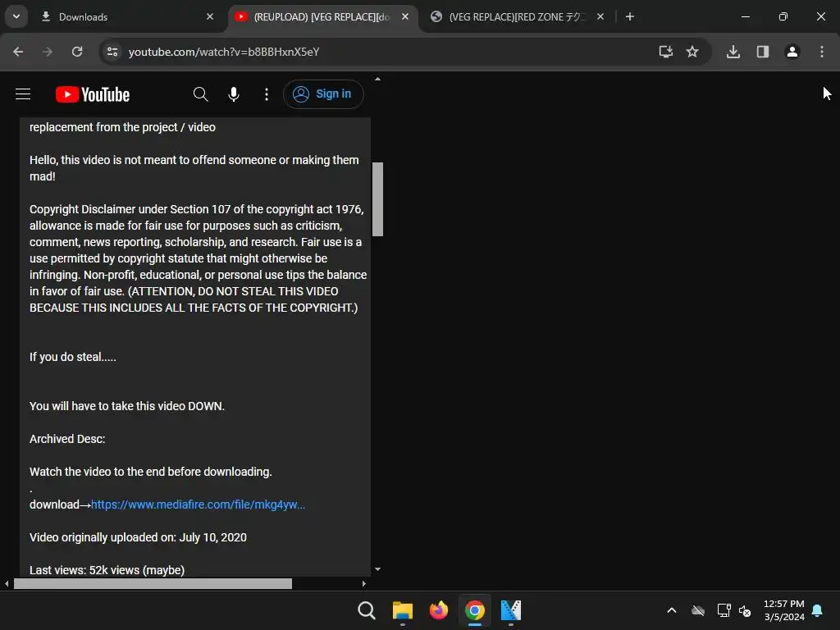Screen dimensions: 840x630
Task: Open the tab search dropdown arrow
Action: 16,16
